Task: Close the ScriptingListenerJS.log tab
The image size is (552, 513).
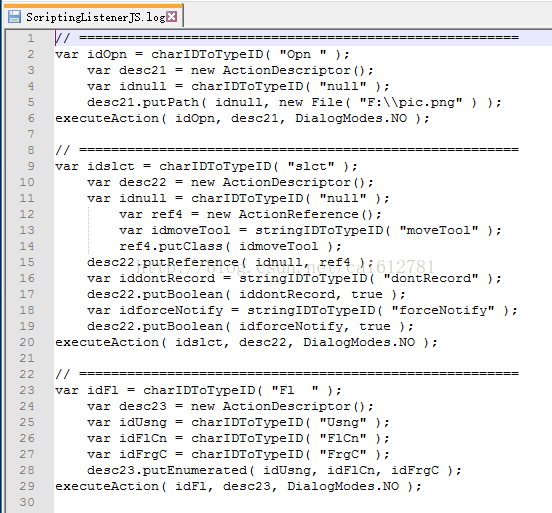Action: (x=171, y=17)
